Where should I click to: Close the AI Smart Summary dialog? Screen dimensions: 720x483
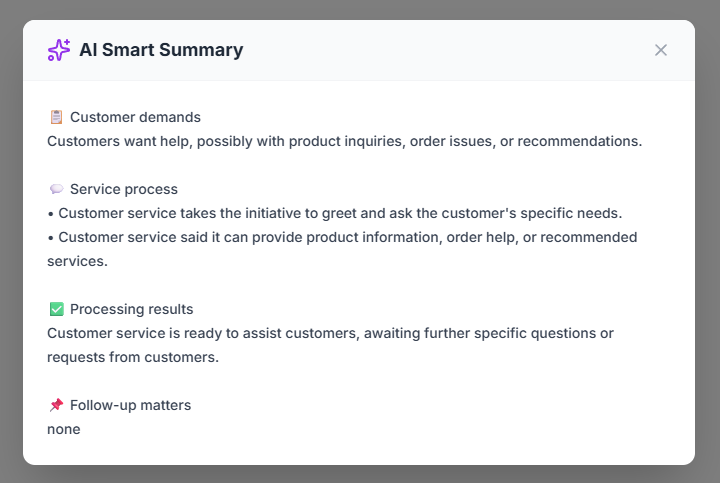[660, 50]
